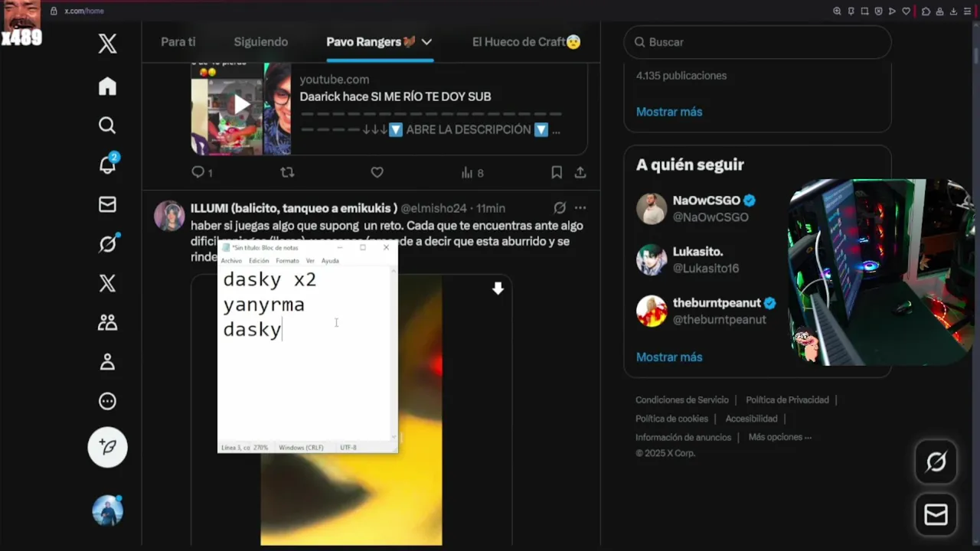Open Política de Privacidad link
This screenshot has width=980, height=551.
click(x=788, y=400)
